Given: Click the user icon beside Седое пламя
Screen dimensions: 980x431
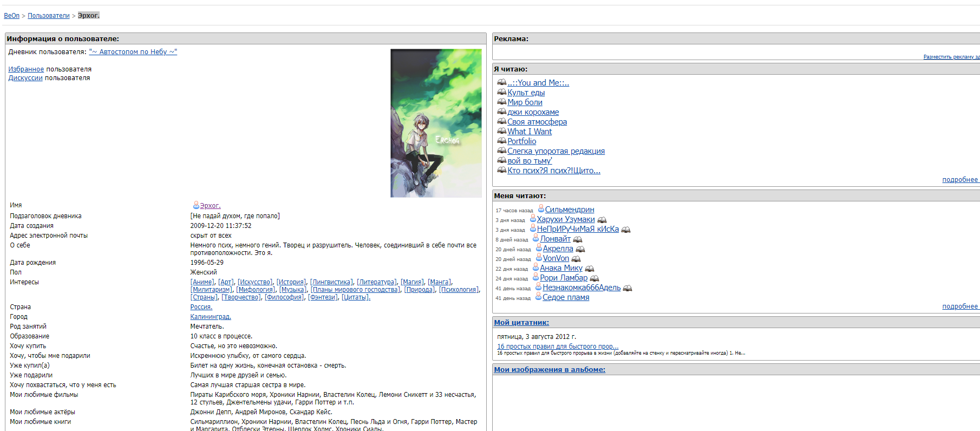Looking at the screenshot, I should pyautogui.click(x=538, y=297).
